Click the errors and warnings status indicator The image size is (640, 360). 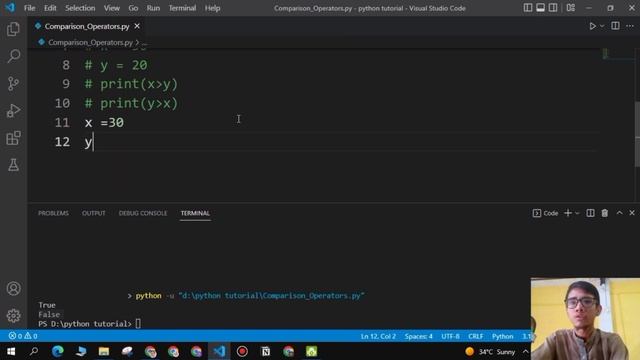[x=23, y=336]
